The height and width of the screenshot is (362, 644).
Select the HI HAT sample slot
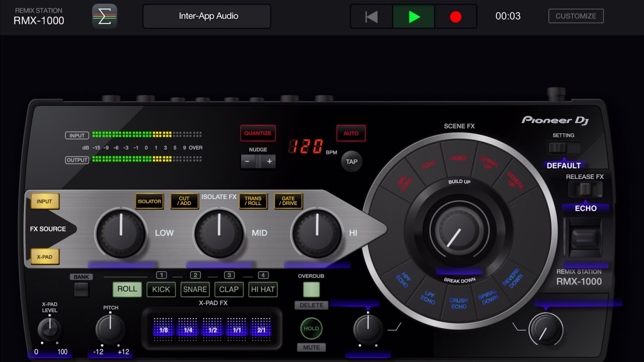pyautogui.click(x=263, y=289)
